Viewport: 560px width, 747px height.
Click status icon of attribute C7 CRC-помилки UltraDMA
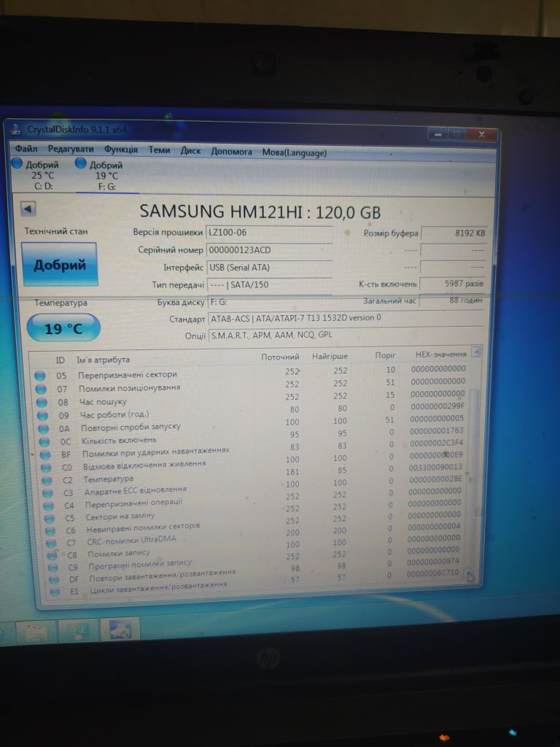point(52,543)
